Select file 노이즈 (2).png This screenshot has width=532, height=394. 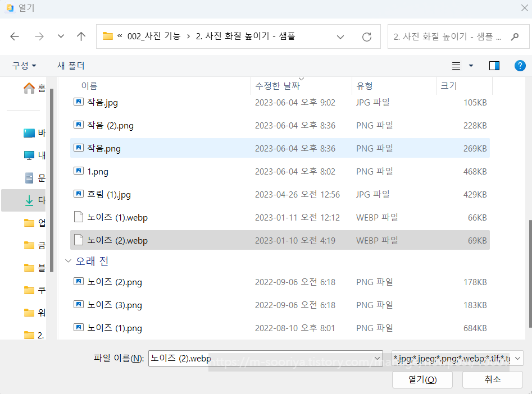280,282
